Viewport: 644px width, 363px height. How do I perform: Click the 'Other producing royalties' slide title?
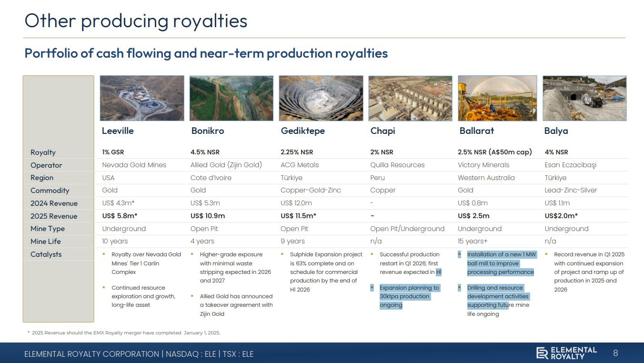[x=136, y=21]
